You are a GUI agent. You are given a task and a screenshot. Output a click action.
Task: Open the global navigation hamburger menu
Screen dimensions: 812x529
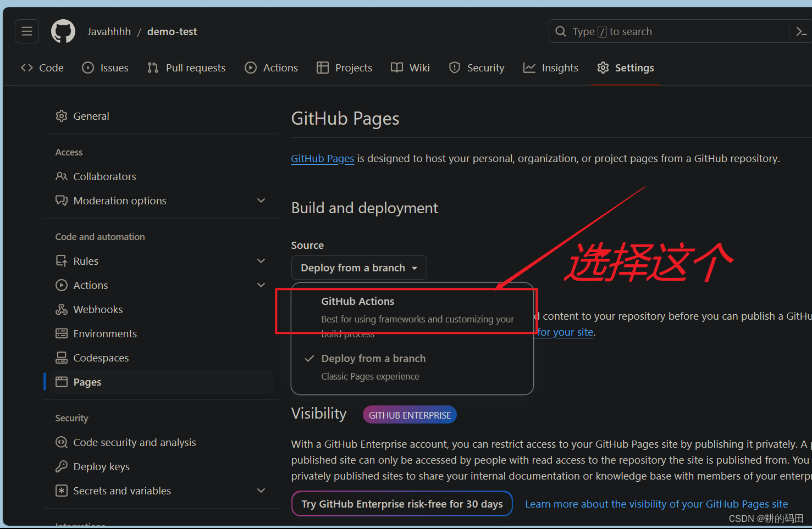(26, 31)
